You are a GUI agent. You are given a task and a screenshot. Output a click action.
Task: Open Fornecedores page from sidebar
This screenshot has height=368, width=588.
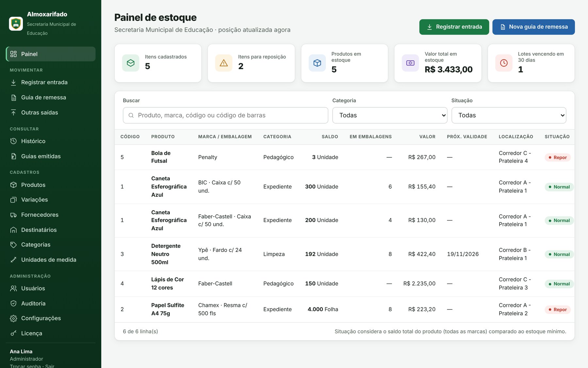pyautogui.click(x=51, y=215)
